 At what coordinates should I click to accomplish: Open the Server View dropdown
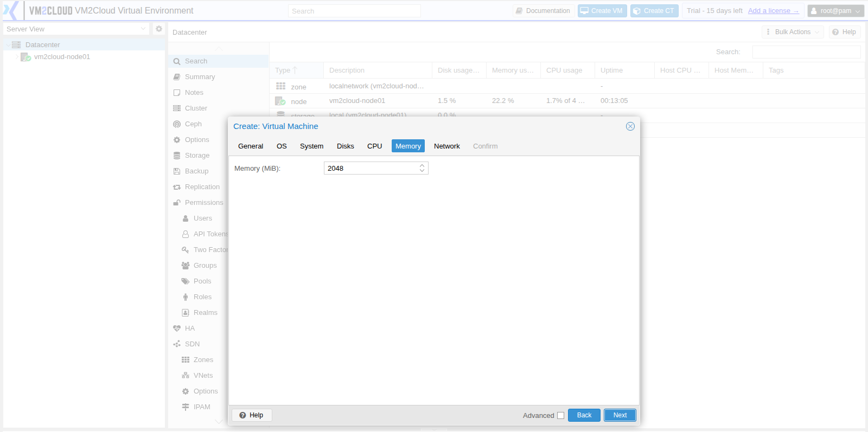pos(76,29)
